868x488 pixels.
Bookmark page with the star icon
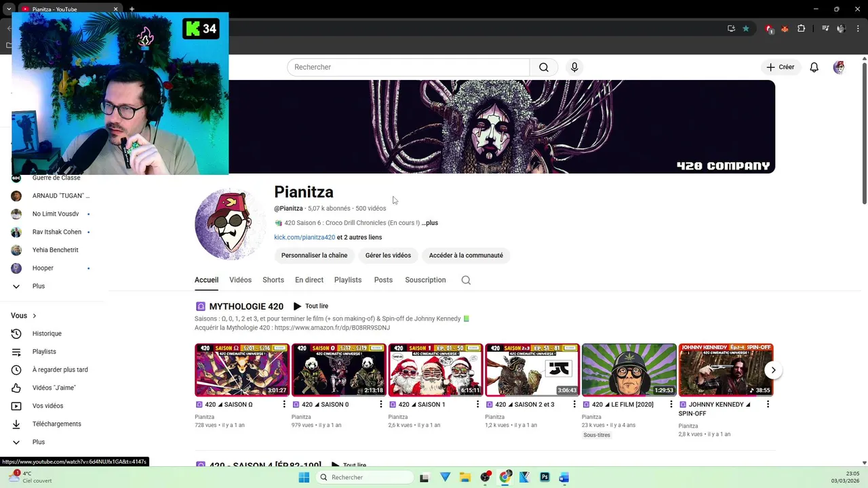[746, 28]
